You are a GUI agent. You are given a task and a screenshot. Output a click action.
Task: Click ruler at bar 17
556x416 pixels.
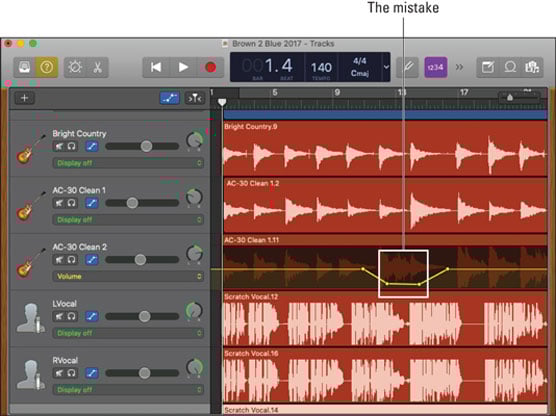(x=464, y=93)
